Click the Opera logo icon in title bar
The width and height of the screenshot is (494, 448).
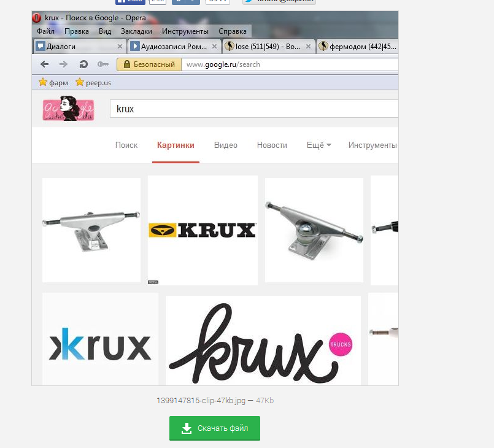coord(37,18)
